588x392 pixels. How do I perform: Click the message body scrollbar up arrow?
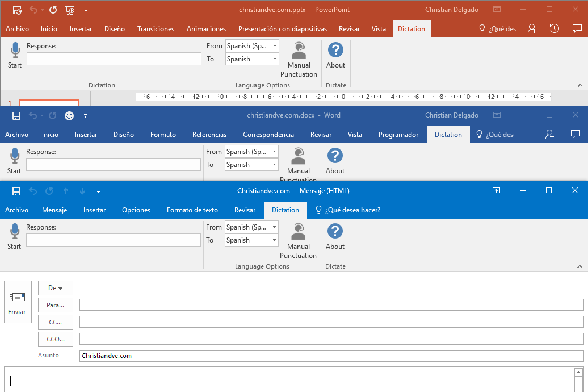(x=578, y=372)
